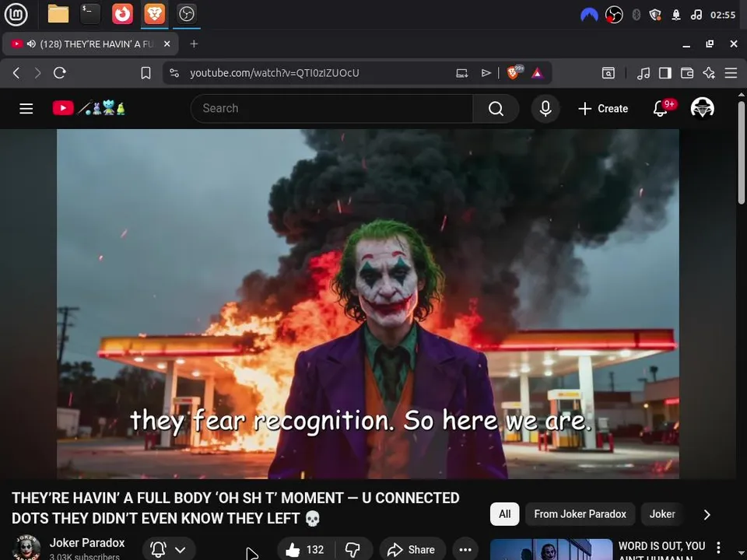
Task: Click the NordVPN tray icon
Action: (589, 16)
